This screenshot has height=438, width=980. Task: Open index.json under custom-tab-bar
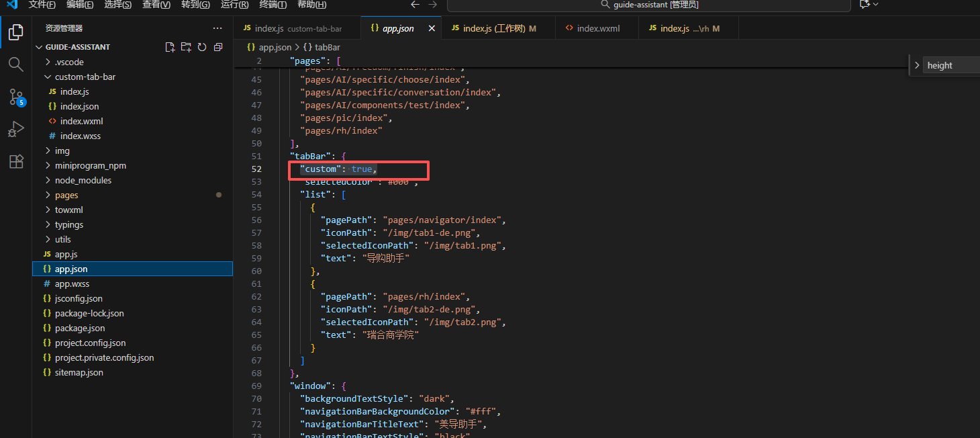click(79, 106)
